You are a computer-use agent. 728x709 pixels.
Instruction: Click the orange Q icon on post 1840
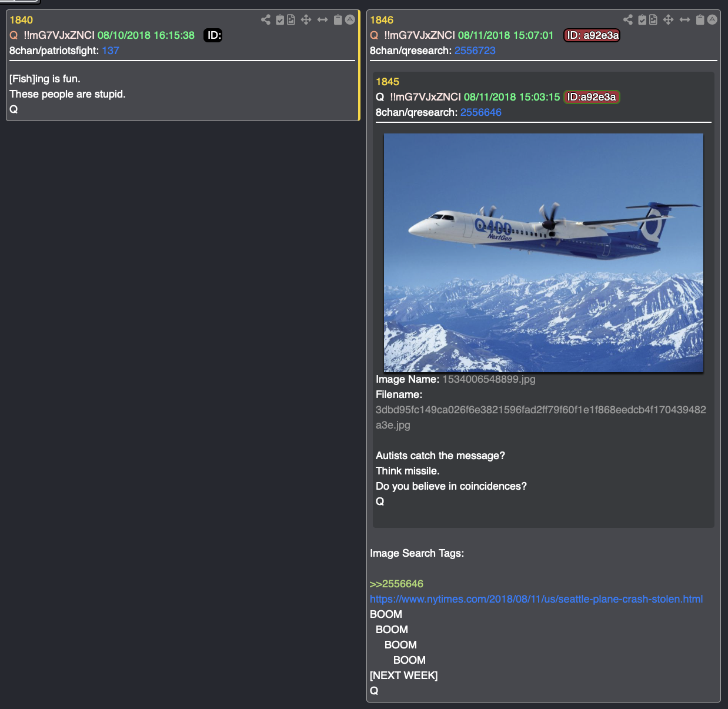[x=14, y=35]
